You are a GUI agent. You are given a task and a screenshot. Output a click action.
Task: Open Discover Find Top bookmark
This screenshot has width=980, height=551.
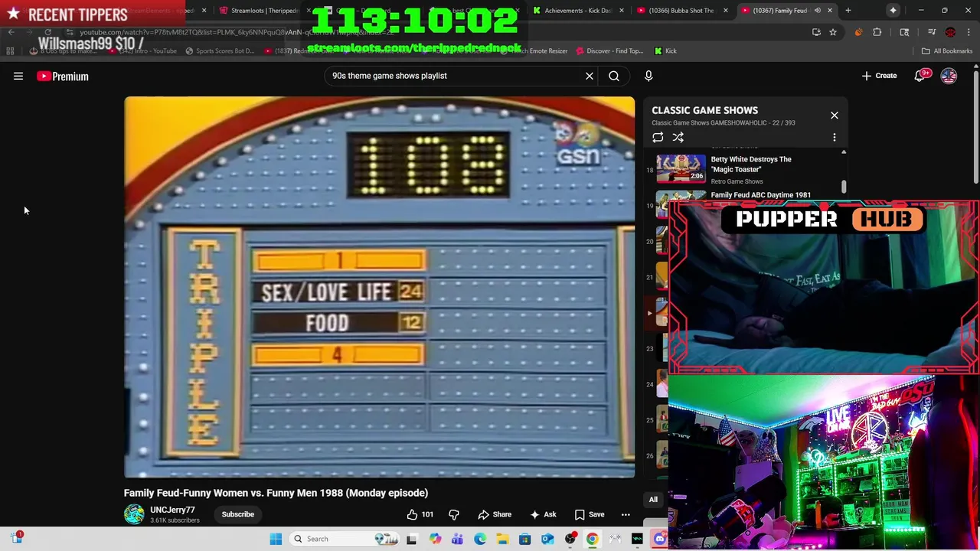click(x=609, y=51)
